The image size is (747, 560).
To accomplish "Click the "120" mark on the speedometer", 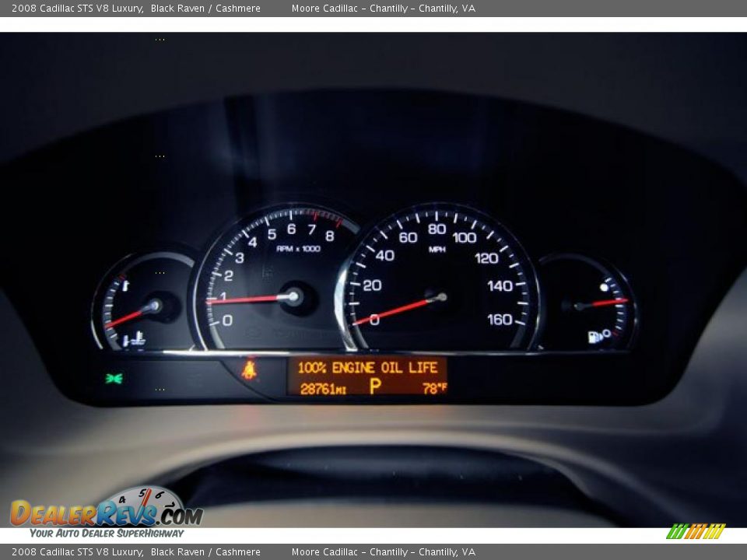I will pos(486,258).
